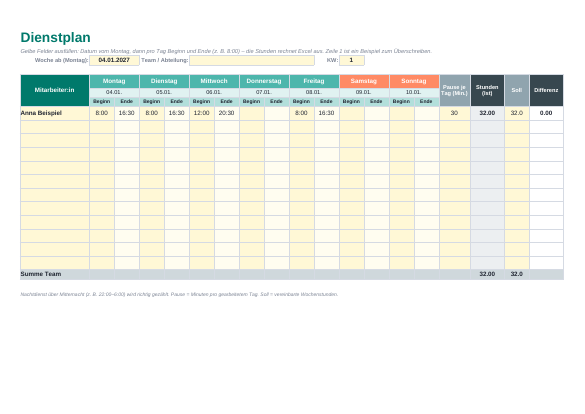This screenshot has height=414, width=585.
Task: Click the Beginn subheader under Donnerstag
Action: 252,101
